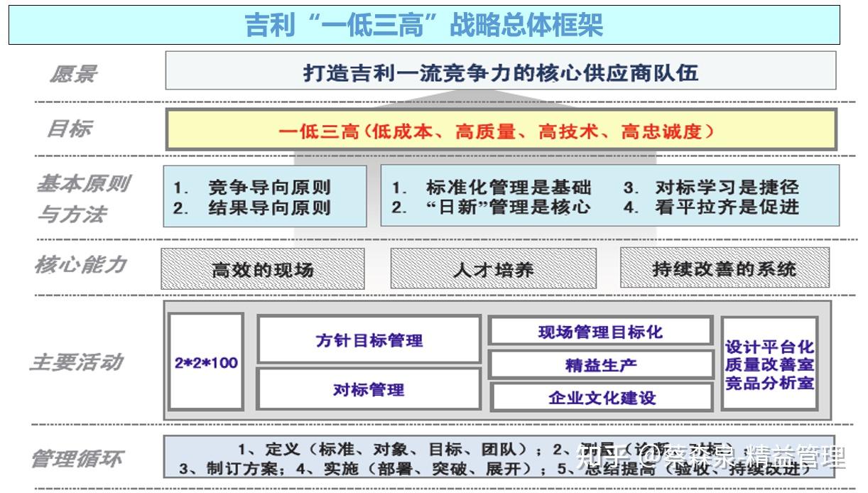The height and width of the screenshot is (493, 868).
Task: Click the 对标管理 box
Action: click(x=369, y=389)
